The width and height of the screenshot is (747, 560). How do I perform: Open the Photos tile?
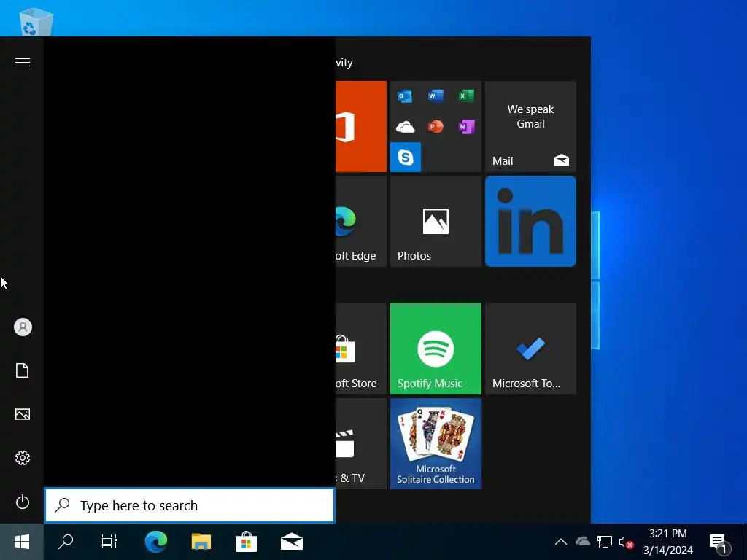436,221
